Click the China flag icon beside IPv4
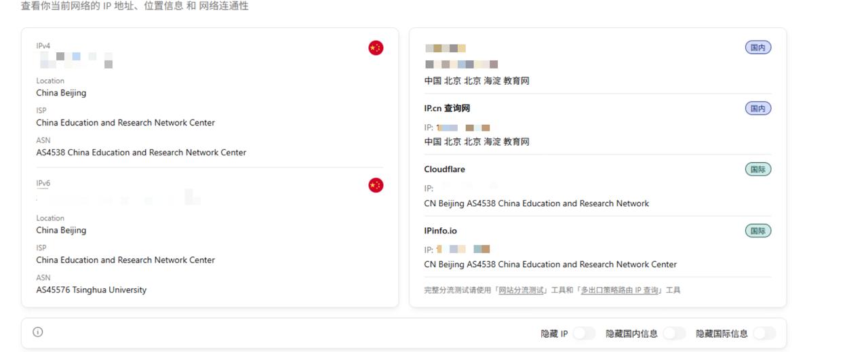Viewport: 868px width, 352px height. [x=376, y=47]
